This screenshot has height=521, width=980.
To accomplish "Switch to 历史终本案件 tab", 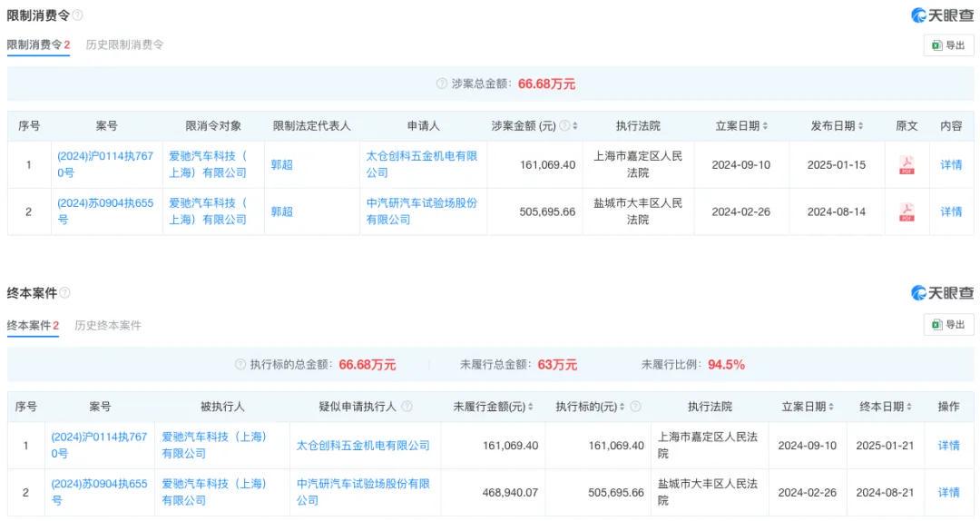I will [x=107, y=325].
